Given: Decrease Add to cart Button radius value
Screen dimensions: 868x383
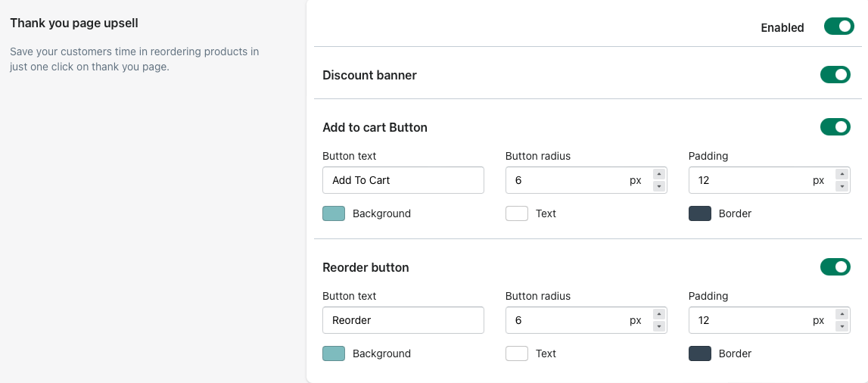Looking at the screenshot, I should tap(658, 186).
